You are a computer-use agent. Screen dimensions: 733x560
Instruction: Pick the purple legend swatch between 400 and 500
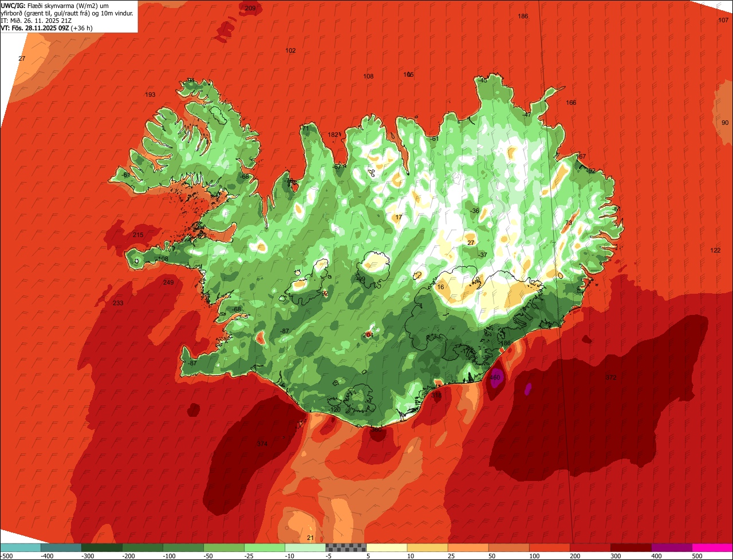click(x=671, y=547)
